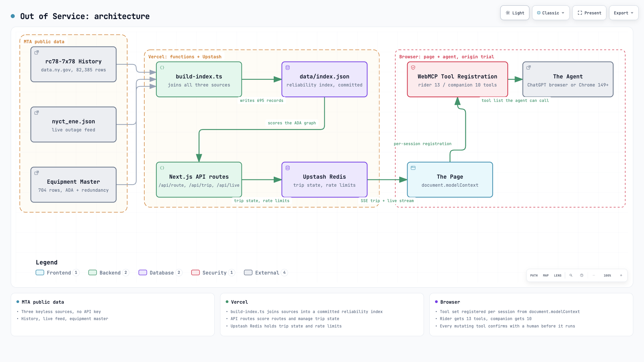Click the code brackets icon on build-index.ts
The height and width of the screenshot is (362, 644).
pos(162,67)
